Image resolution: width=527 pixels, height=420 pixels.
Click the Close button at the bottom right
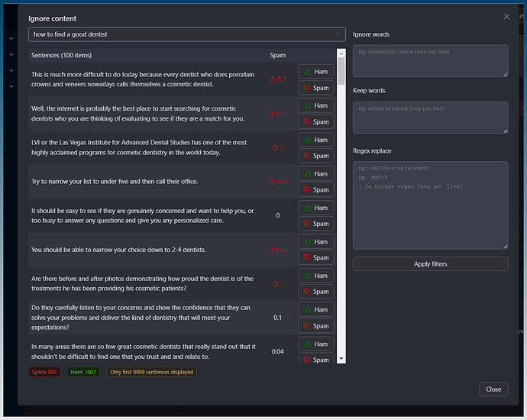[x=493, y=389]
